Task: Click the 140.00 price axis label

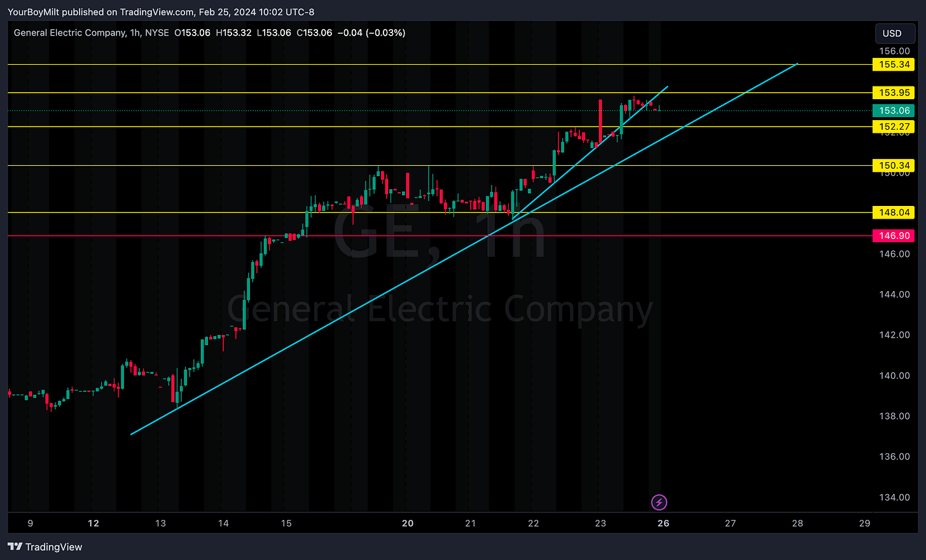Action: coord(894,376)
